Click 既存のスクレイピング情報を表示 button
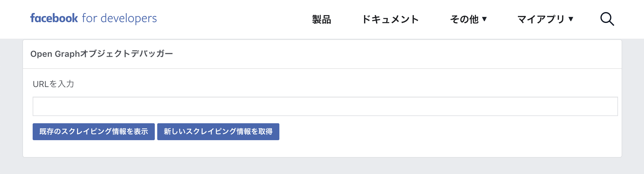Screen dimensions: 644x174 point(94,131)
